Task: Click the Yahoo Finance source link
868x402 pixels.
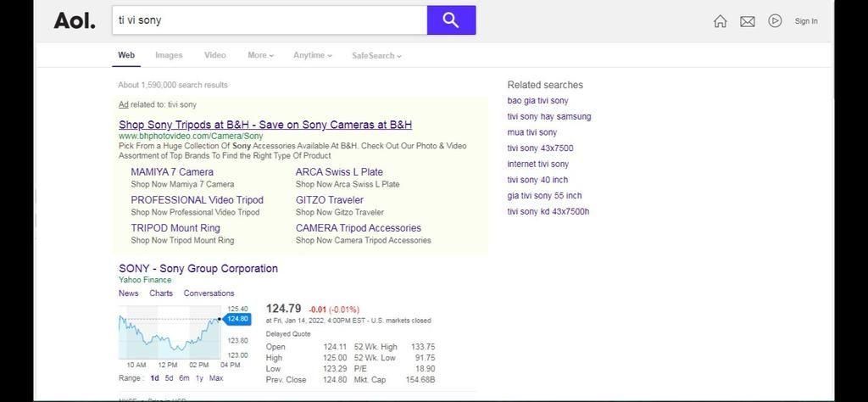Action: pyautogui.click(x=145, y=280)
